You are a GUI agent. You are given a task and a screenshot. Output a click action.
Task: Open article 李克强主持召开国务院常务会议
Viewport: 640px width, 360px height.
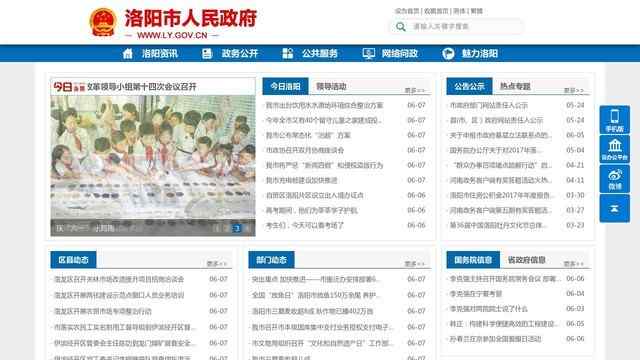[x=505, y=279]
